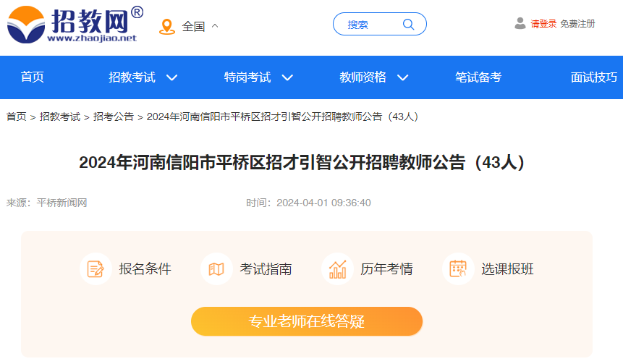This screenshot has width=623, height=364.
Task: Go to 首页 in the blue navigation bar
Action: 32,77
